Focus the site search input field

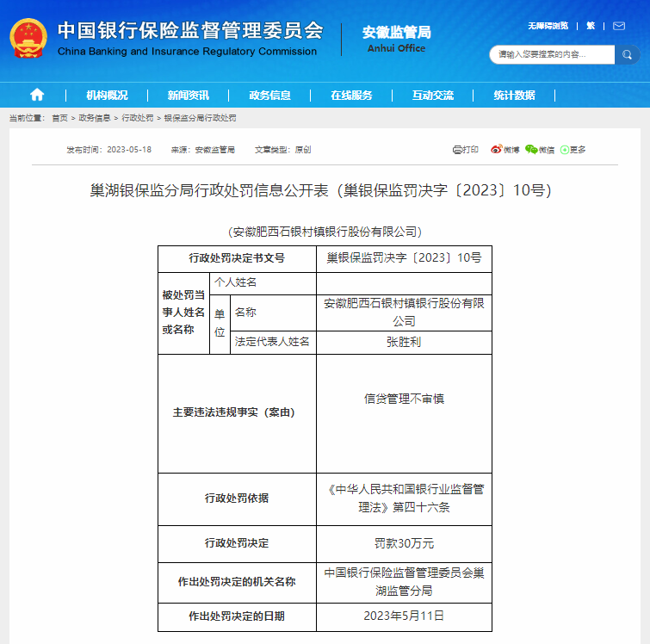tap(552, 55)
